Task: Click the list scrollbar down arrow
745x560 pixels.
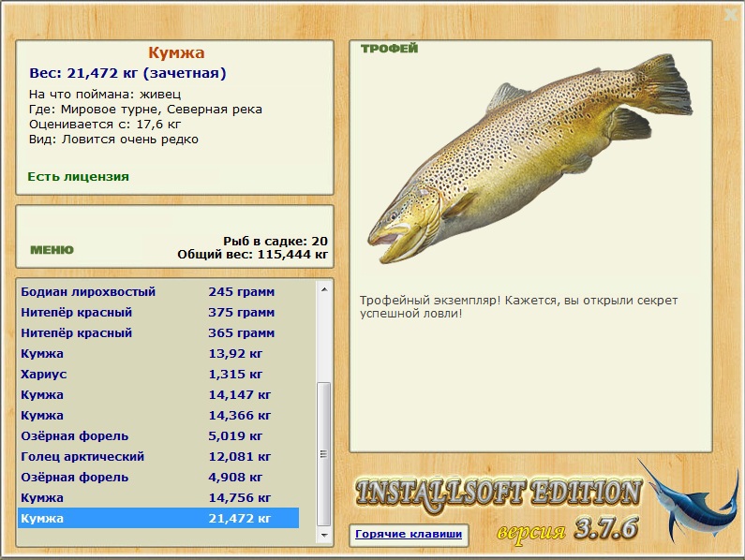Action: [x=324, y=536]
